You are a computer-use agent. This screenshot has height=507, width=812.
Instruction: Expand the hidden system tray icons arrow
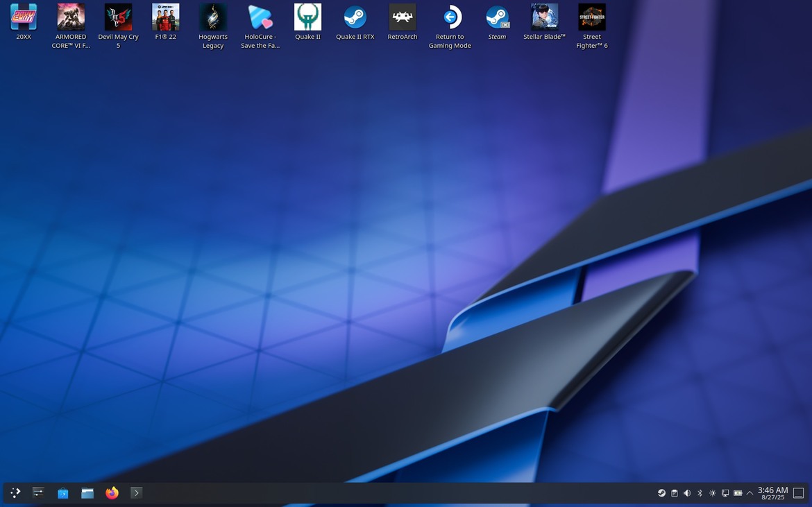[x=750, y=493]
